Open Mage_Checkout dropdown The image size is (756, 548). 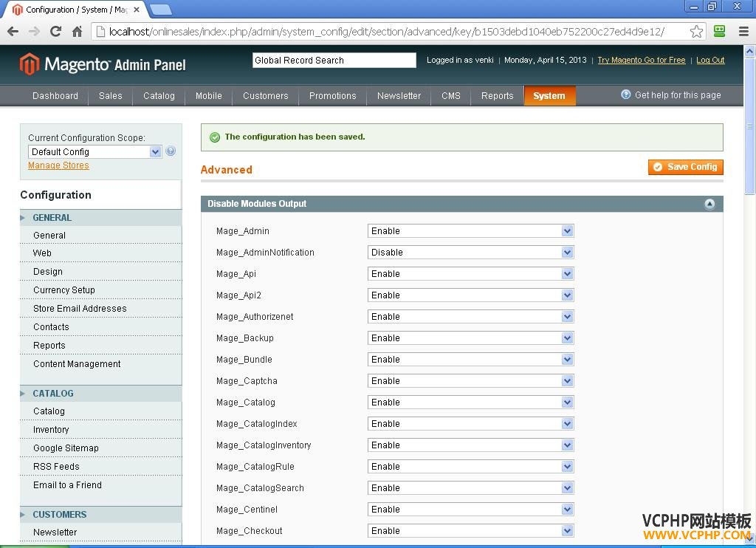pos(470,531)
